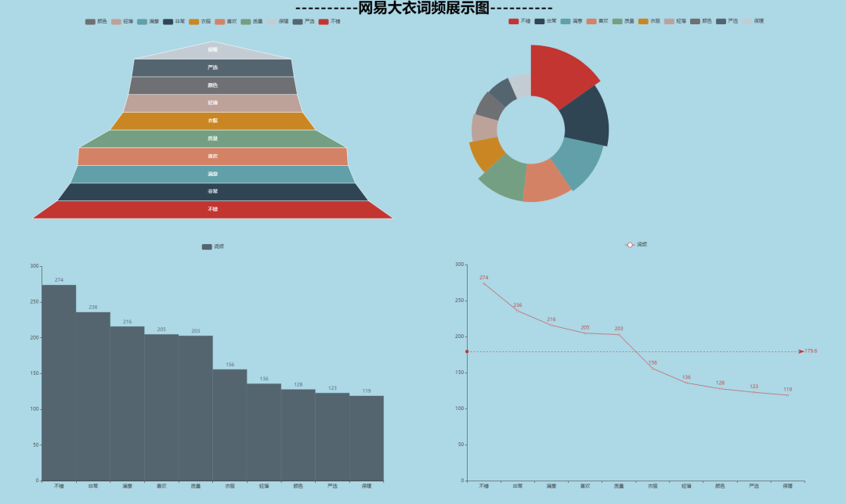Screen dimensions: 846x504
Task: Select the dark navy 非常 funnel layer
Action: tap(212, 192)
